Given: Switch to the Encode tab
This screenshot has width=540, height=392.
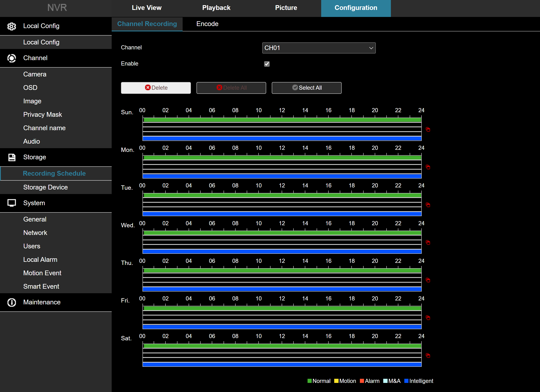Looking at the screenshot, I should click(207, 24).
